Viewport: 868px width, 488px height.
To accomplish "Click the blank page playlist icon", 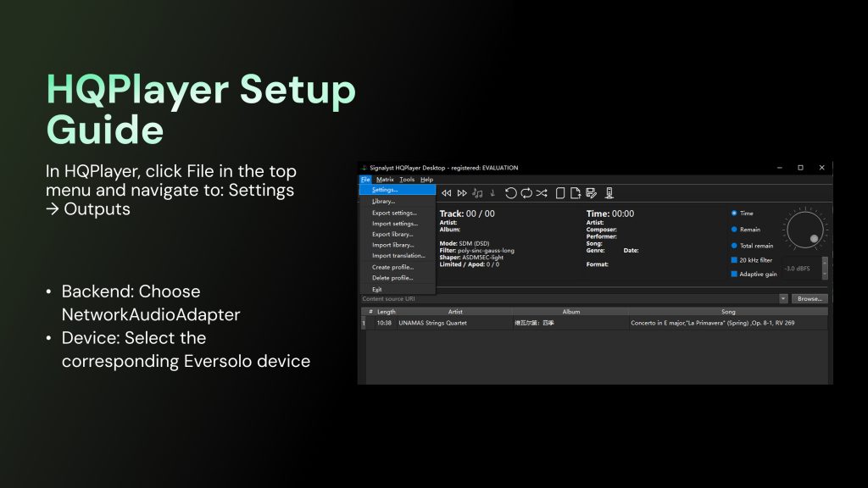I will [x=560, y=193].
